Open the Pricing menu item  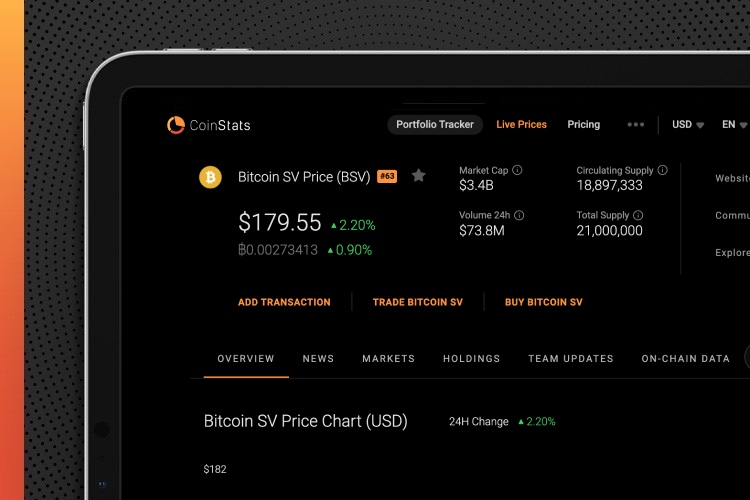coord(583,125)
